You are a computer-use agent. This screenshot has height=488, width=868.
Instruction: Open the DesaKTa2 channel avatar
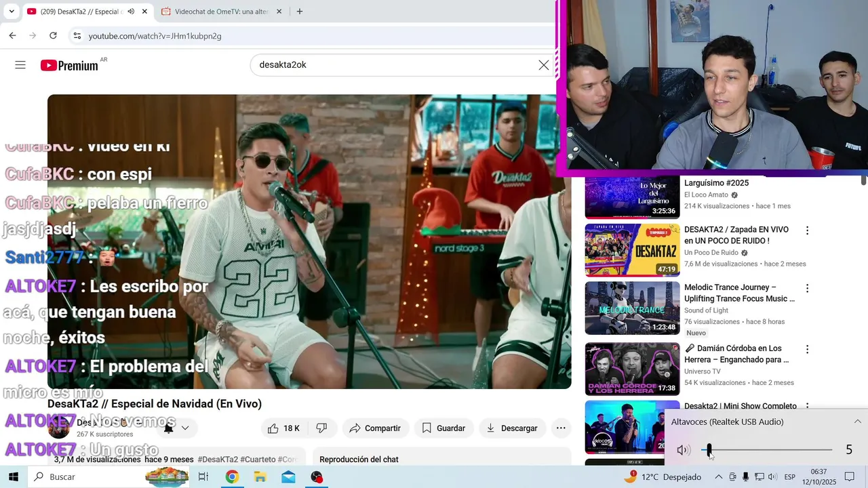[x=58, y=428]
